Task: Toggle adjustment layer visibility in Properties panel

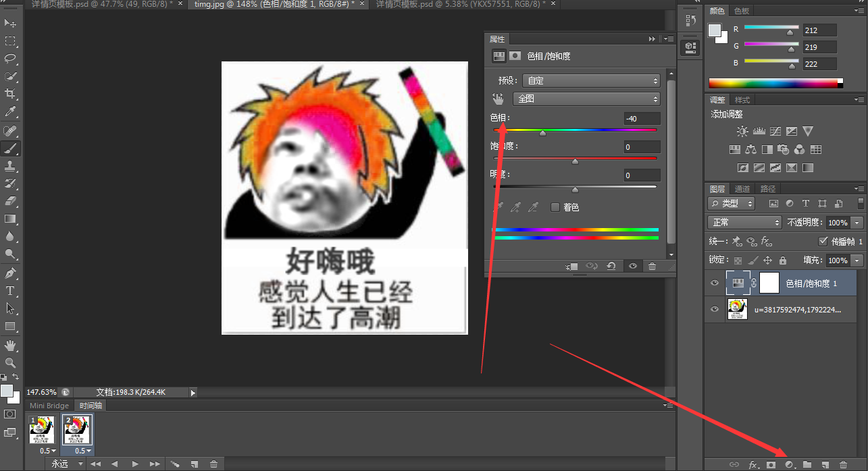Action: click(633, 267)
